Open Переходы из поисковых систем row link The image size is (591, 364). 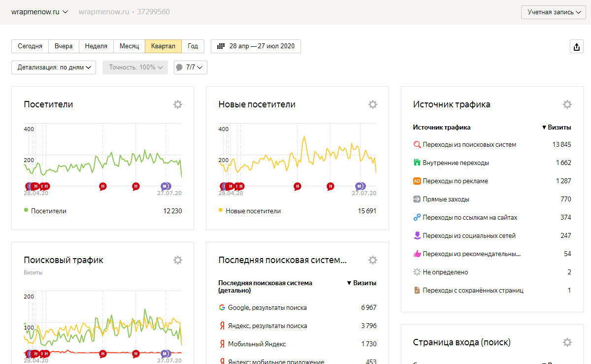tap(469, 145)
